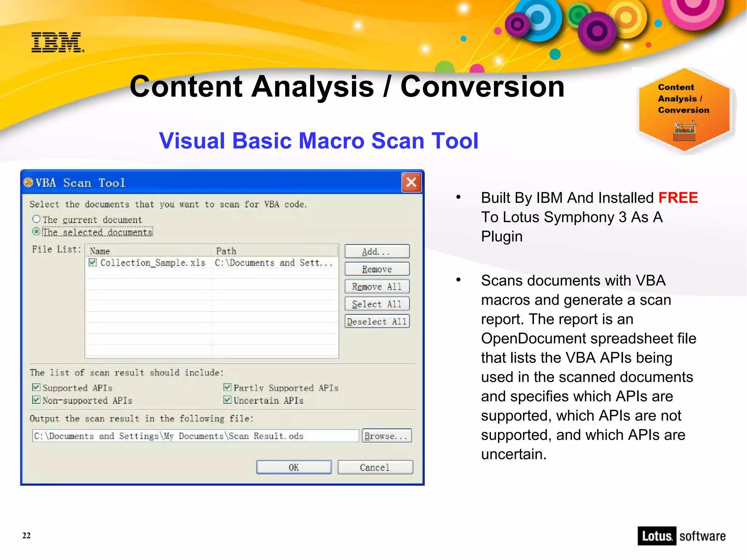Click the output file path field
Screen dimensions: 747x560
pyautogui.click(x=195, y=436)
